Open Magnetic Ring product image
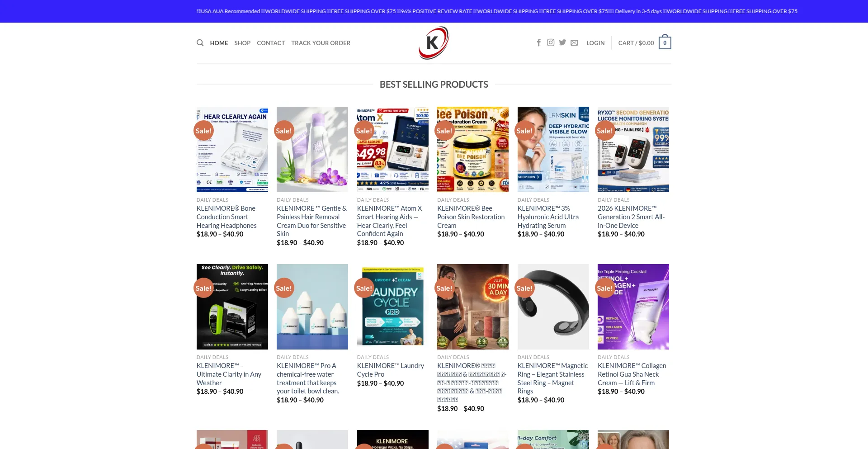This screenshot has width=868, height=449. click(553, 307)
